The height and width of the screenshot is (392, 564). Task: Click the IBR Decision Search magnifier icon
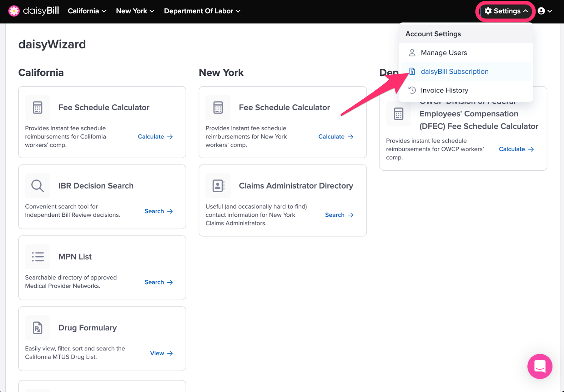click(38, 186)
